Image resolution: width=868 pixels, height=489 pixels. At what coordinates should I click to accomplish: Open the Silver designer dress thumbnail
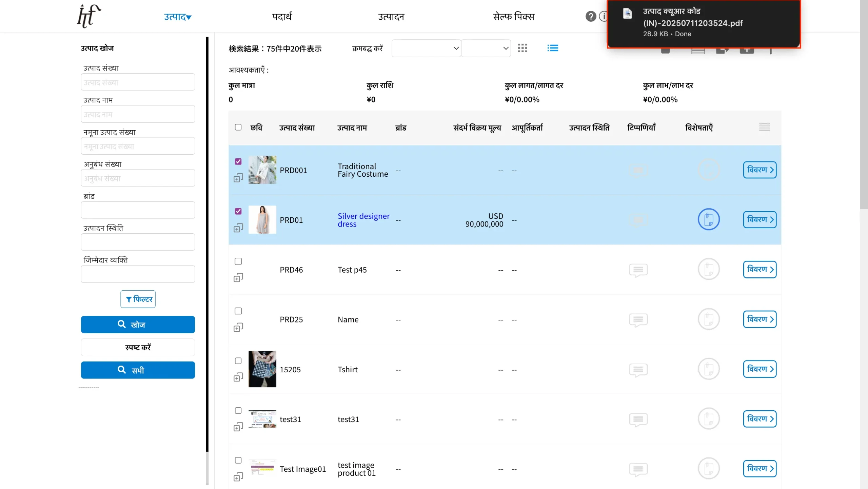[262, 220]
